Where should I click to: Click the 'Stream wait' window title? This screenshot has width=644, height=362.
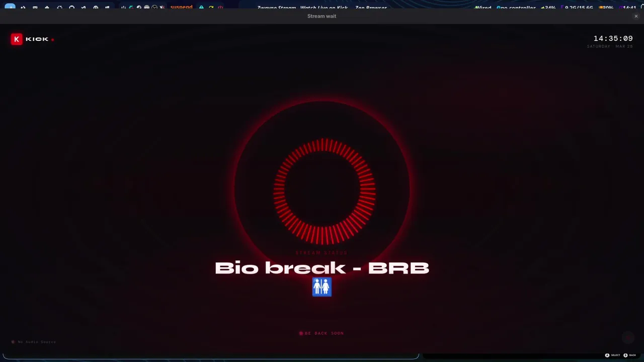[x=321, y=16]
